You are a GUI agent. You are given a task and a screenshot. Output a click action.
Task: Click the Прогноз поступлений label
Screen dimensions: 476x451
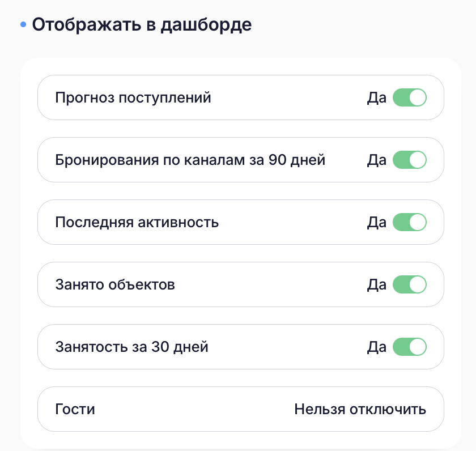(133, 98)
